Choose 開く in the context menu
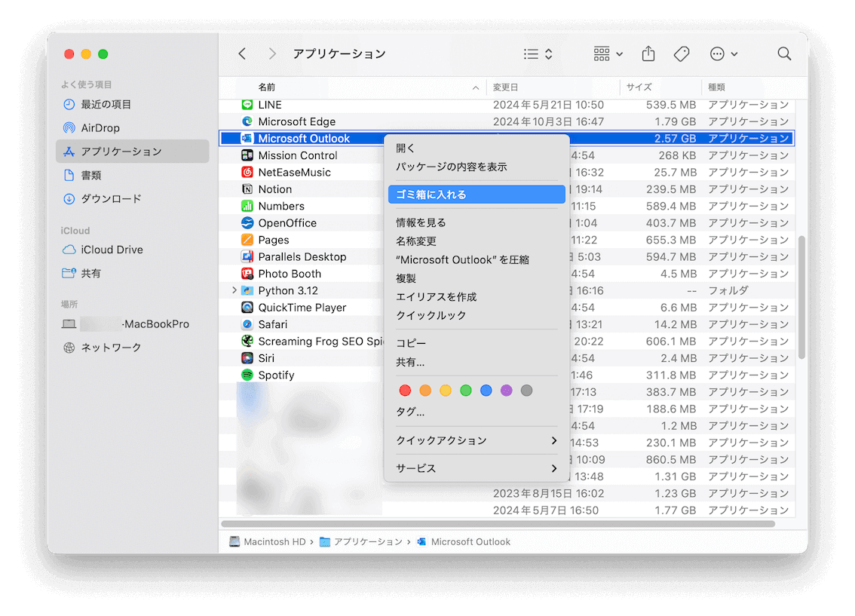Image resolution: width=855 pixels, height=616 pixels. pos(477,148)
